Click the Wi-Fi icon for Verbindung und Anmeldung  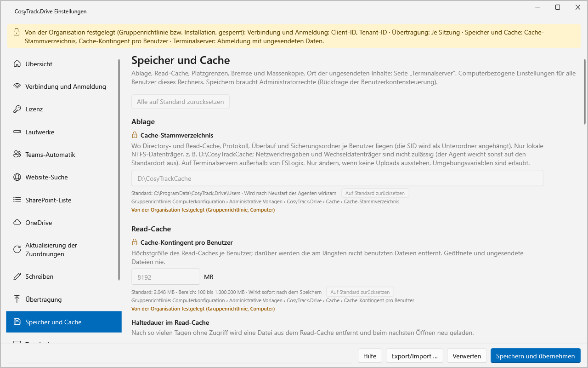(17, 86)
